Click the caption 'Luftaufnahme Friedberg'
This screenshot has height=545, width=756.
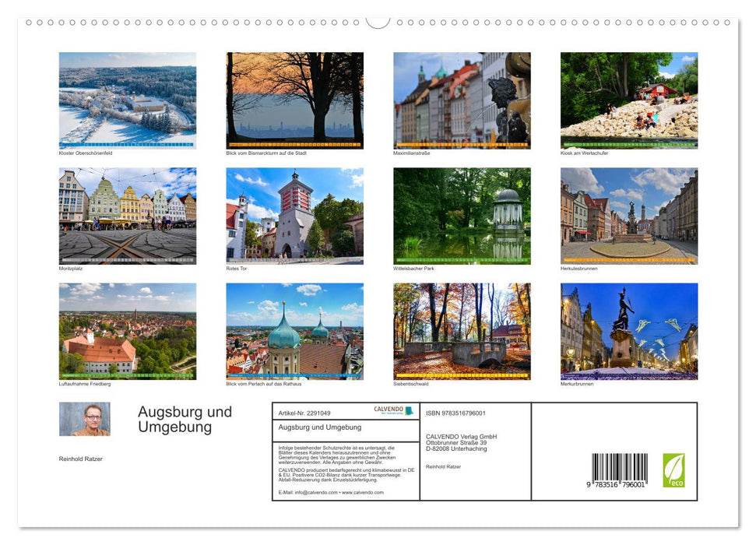(x=85, y=384)
